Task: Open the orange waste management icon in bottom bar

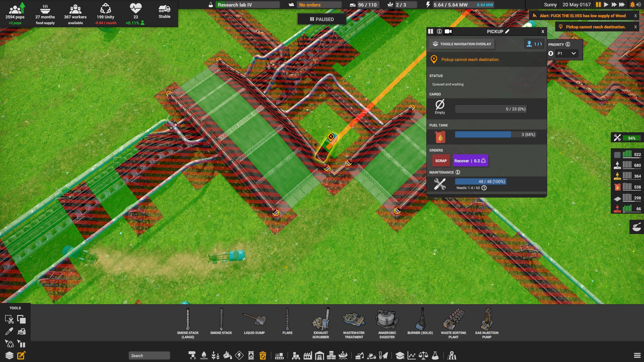Action: tap(263, 355)
